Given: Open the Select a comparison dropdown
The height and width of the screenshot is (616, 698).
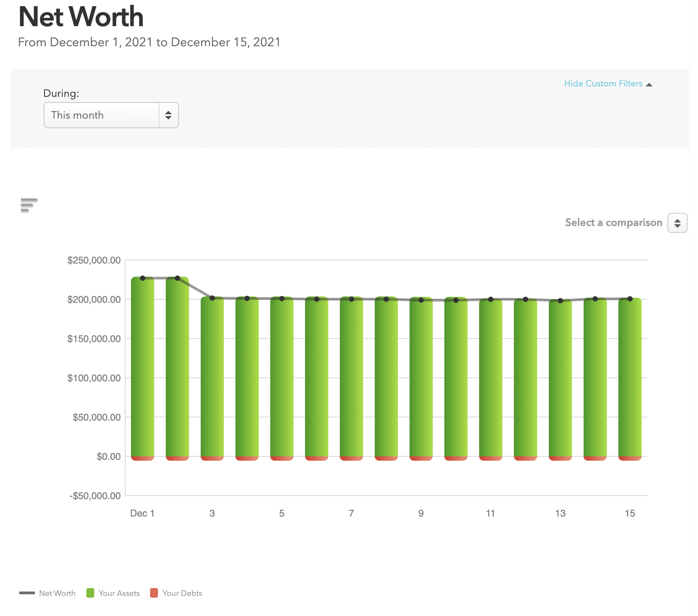Looking at the screenshot, I should (x=677, y=223).
